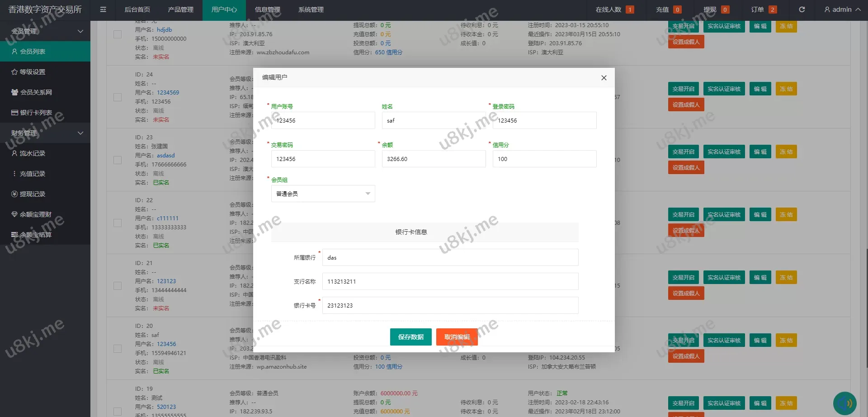Close the 编辑用户 dialog with X
The image size is (868, 417).
[604, 78]
